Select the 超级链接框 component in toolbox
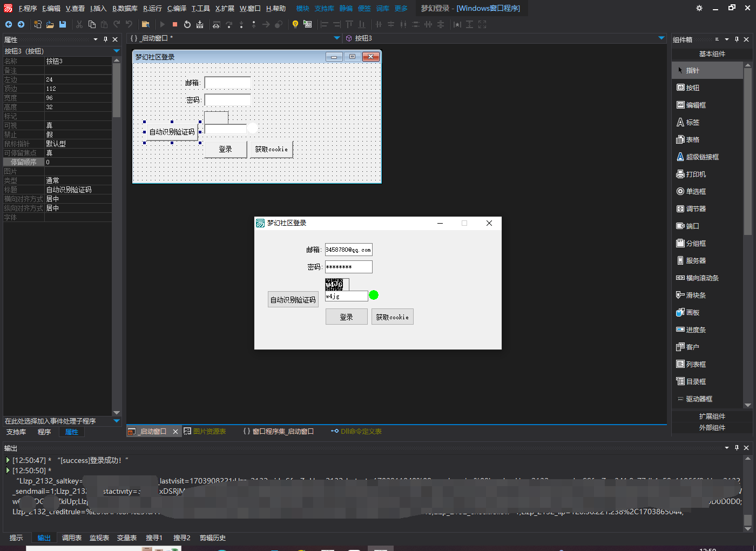756x551 pixels. coord(702,157)
